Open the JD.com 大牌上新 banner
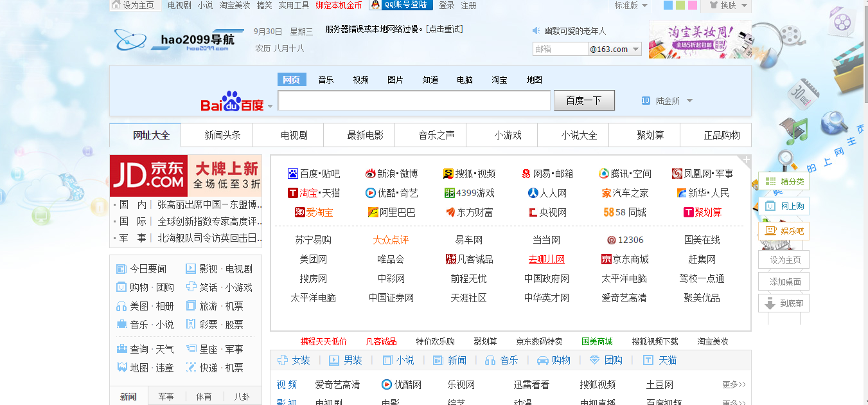868x405 pixels. click(186, 175)
